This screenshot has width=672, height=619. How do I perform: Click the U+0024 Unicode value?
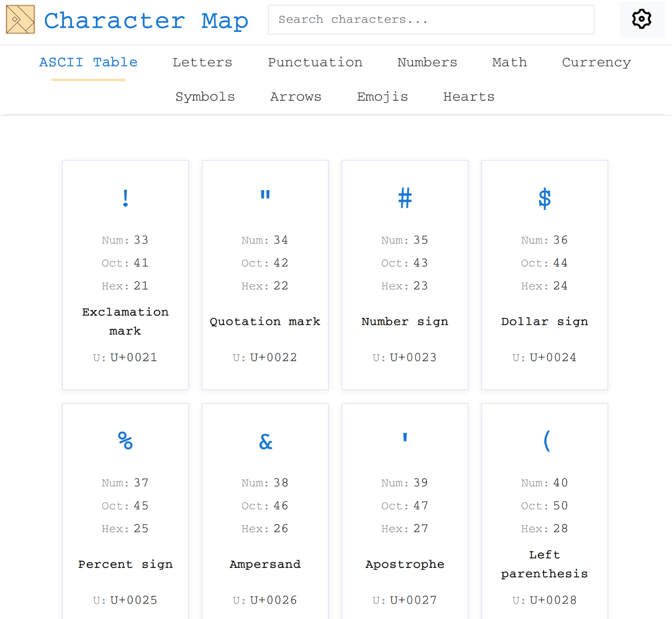pyautogui.click(x=553, y=357)
